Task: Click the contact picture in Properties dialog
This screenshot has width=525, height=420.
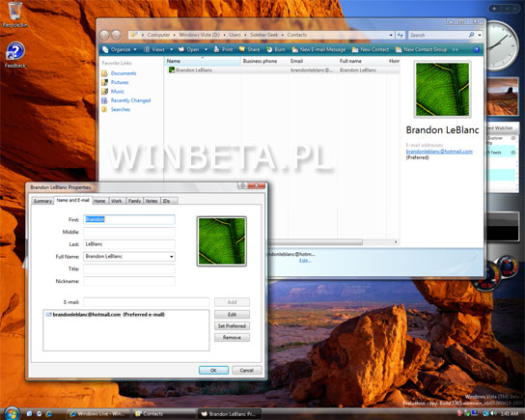Action: (222, 241)
